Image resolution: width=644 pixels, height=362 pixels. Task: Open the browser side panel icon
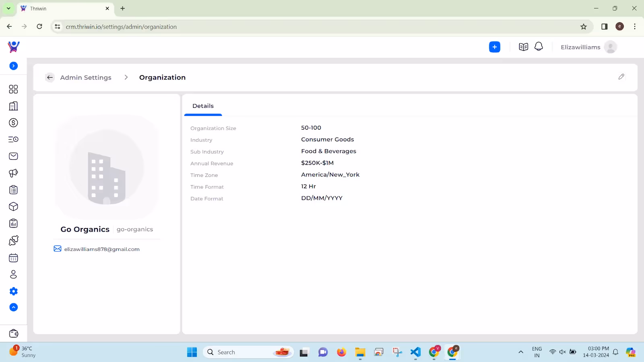click(x=604, y=27)
